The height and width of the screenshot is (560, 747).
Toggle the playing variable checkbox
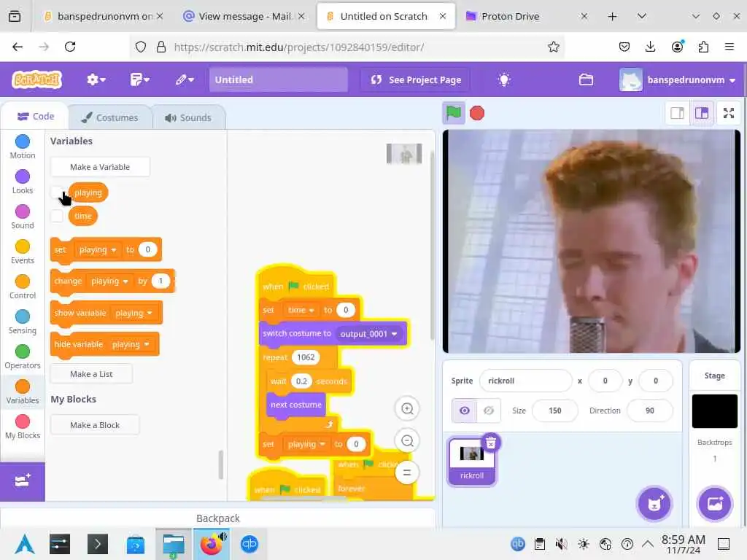point(57,192)
